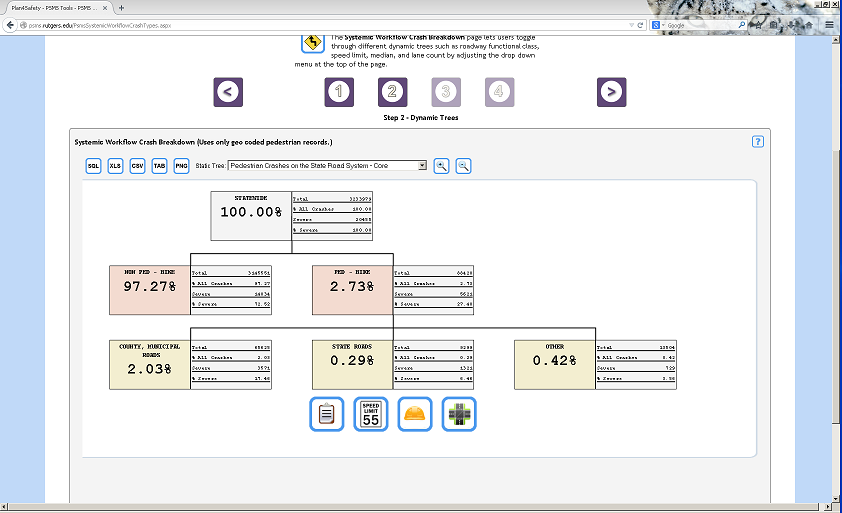The width and height of the screenshot is (842, 513).
Task: Select the NON PED - BIKE node
Action: pos(150,290)
